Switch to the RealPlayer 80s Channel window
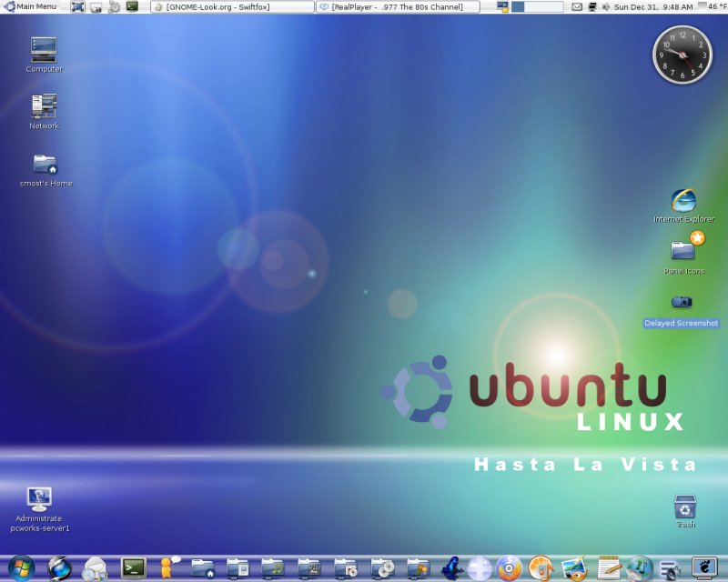 click(x=398, y=7)
